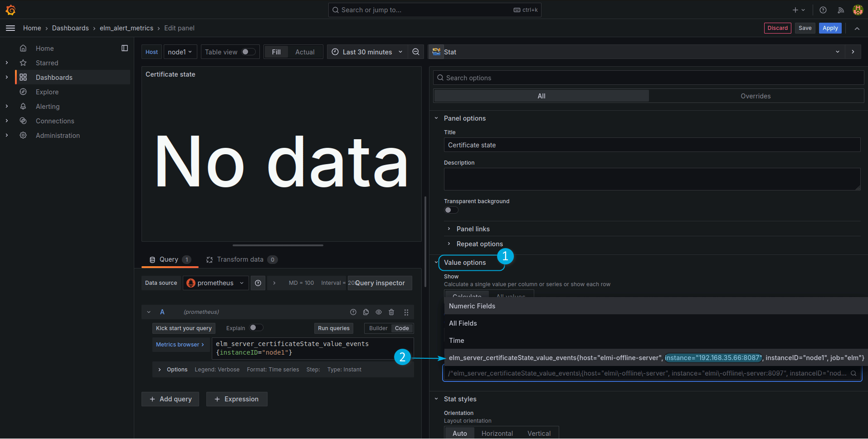This screenshot has height=439, width=868.
Task: Delete query A with trash icon
Action: click(391, 312)
